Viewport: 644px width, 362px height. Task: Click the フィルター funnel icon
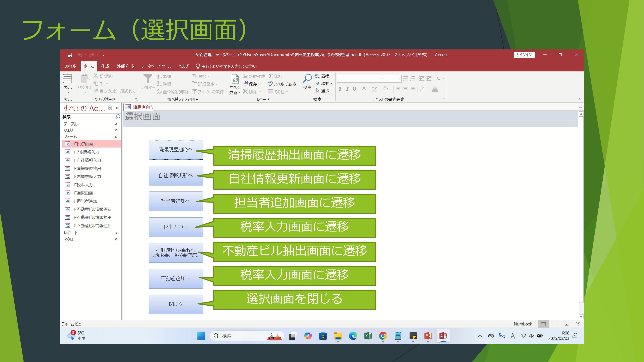[148, 79]
